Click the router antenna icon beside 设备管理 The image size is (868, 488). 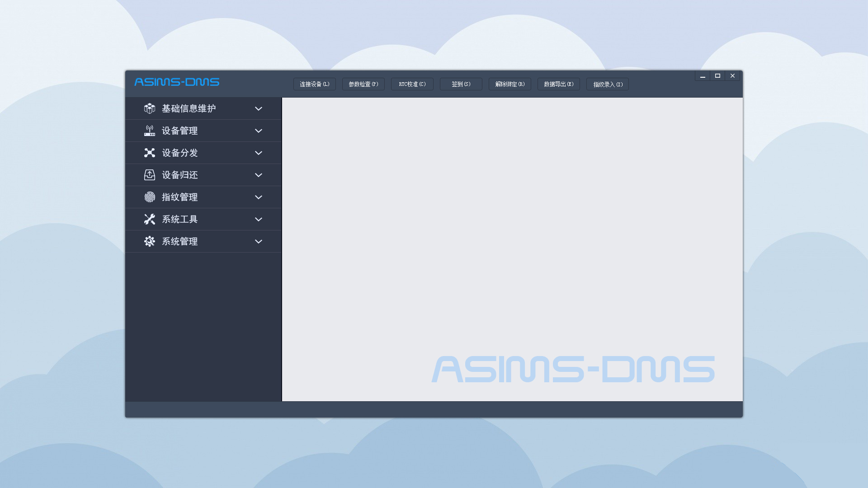click(150, 131)
